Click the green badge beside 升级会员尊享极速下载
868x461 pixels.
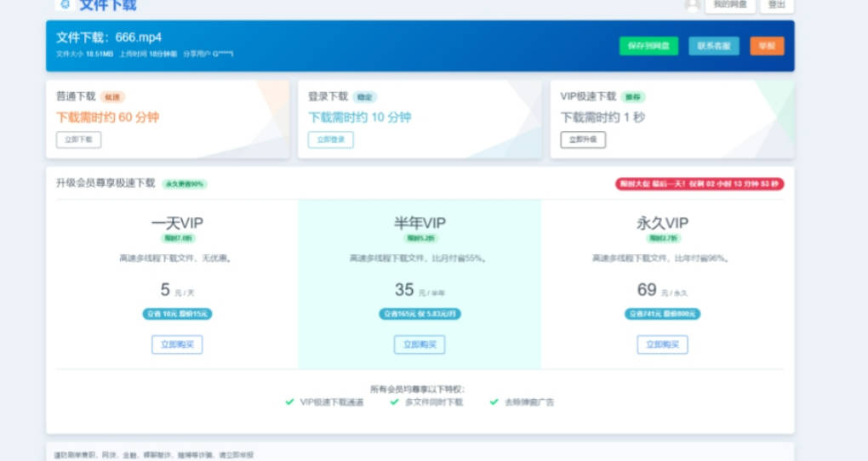(185, 184)
